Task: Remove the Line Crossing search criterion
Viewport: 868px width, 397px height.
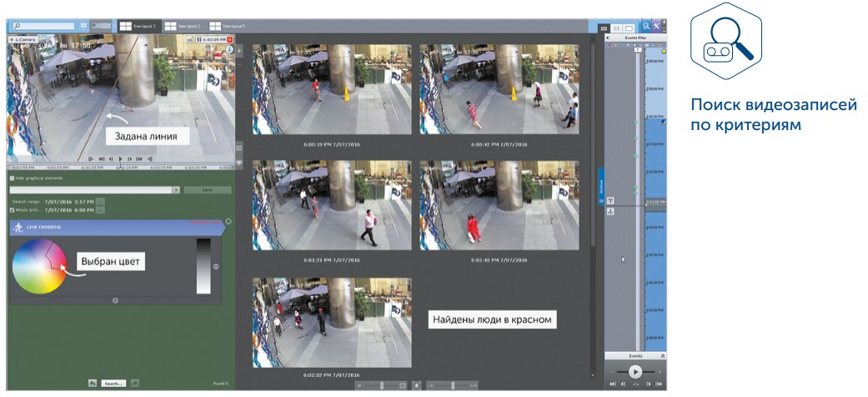Action: coord(228,222)
